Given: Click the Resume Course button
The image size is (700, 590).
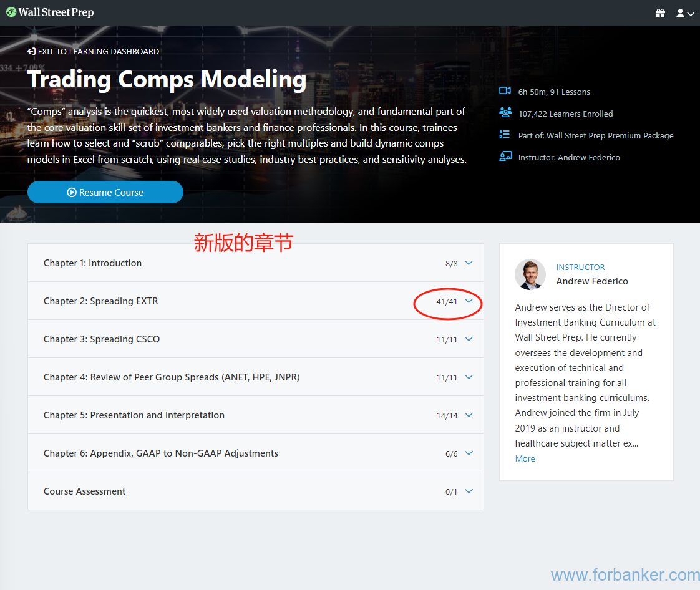Looking at the screenshot, I should (105, 192).
